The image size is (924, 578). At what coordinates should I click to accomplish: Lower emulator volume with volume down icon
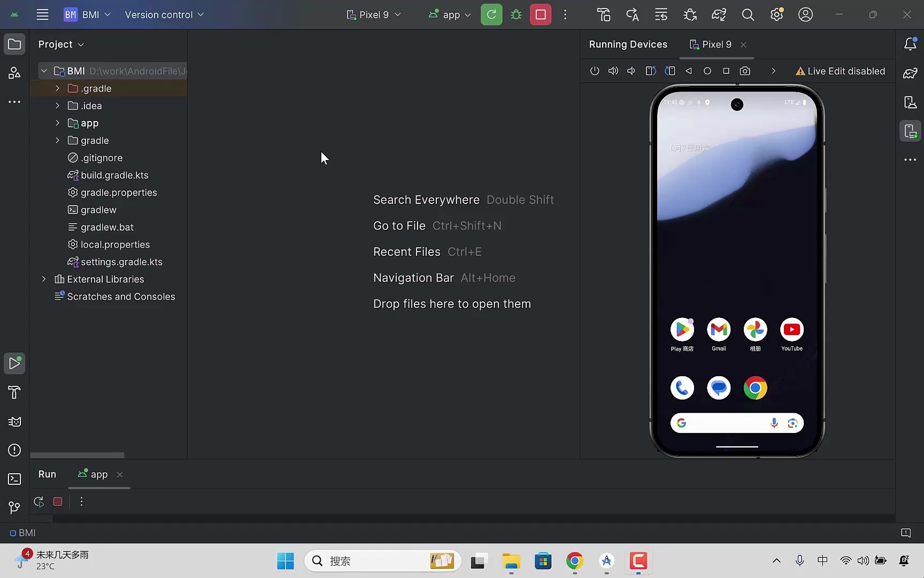pos(632,71)
